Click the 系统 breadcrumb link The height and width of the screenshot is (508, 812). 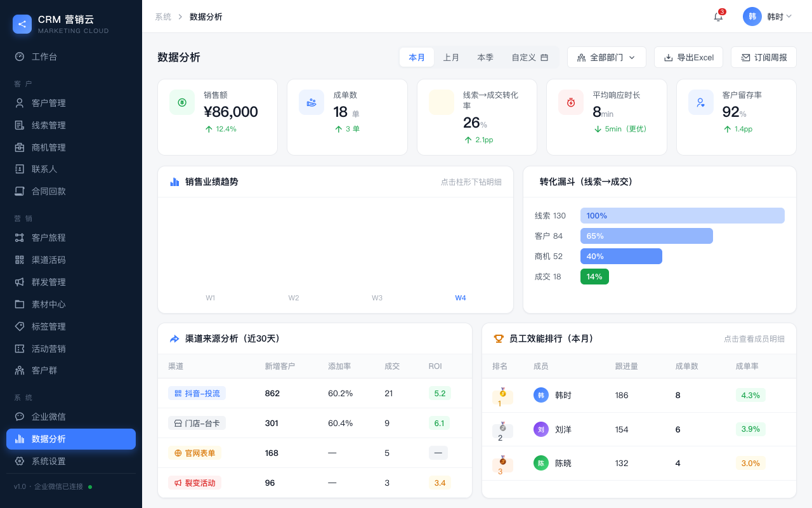(x=163, y=17)
